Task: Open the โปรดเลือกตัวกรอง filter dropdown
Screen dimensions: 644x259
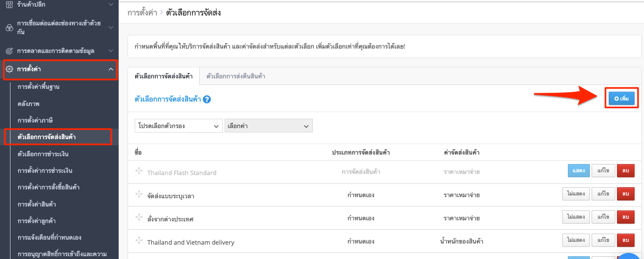Action: [x=179, y=126]
